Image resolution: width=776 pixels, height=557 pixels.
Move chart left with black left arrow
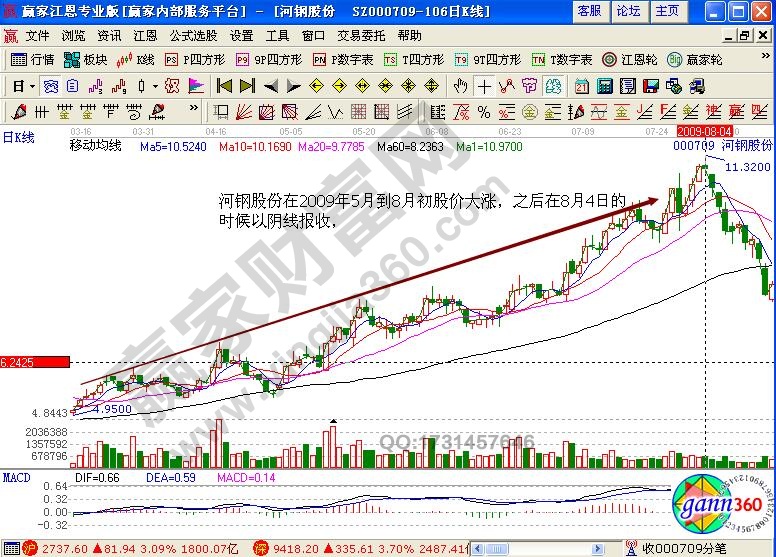tap(271, 87)
